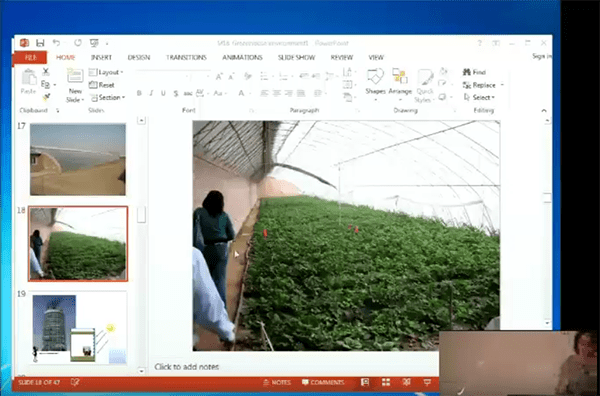
Task: Click Find in the Editing group
Action: click(x=474, y=72)
